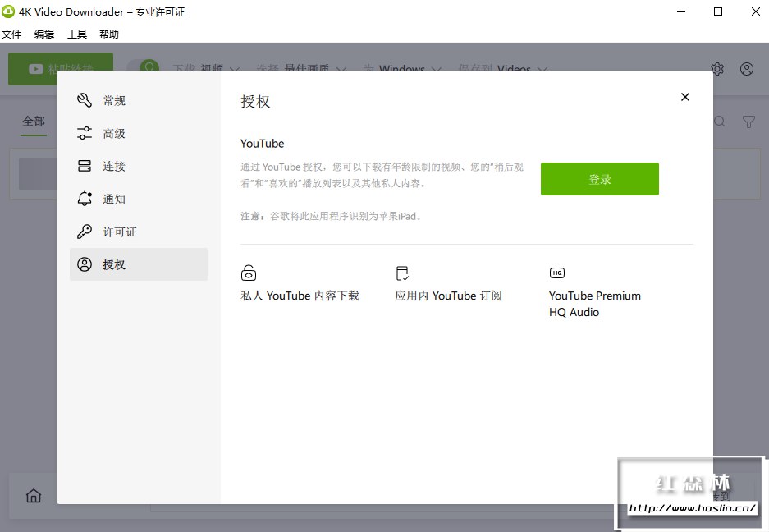Open the 帮助 menu
This screenshot has width=769, height=532.
(x=109, y=34)
